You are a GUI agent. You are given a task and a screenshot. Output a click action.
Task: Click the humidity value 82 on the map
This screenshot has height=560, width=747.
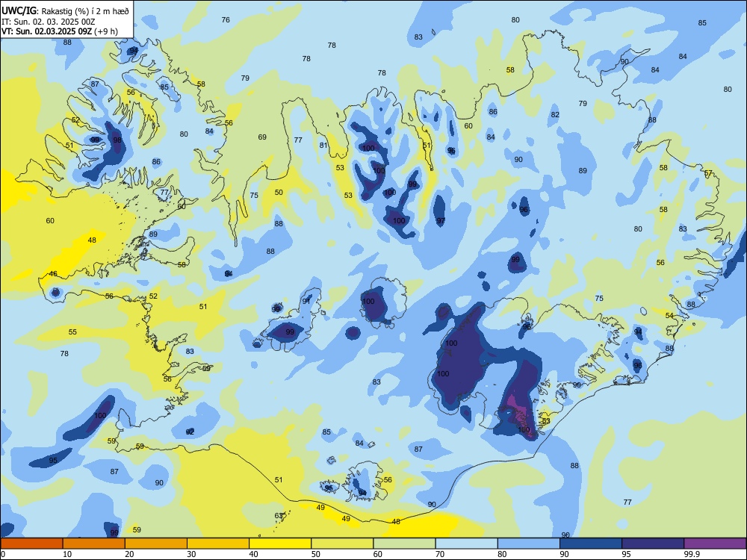point(555,115)
